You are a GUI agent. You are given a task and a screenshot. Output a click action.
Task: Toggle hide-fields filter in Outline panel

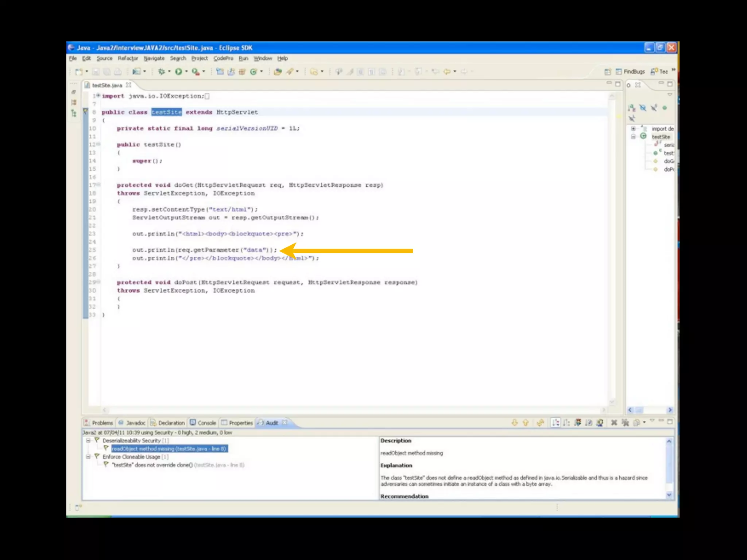pos(643,108)
